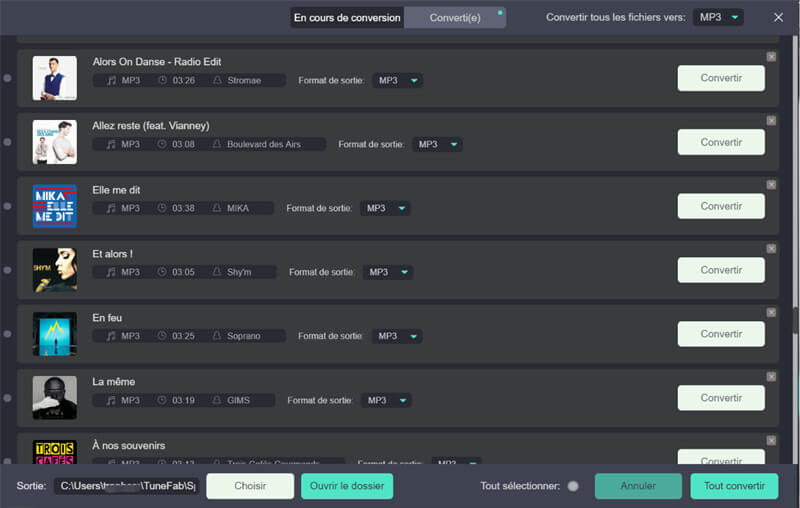Viewport: 800px width, 508px height.
Task: Click the Annuler button
Action: coord(638,486)
